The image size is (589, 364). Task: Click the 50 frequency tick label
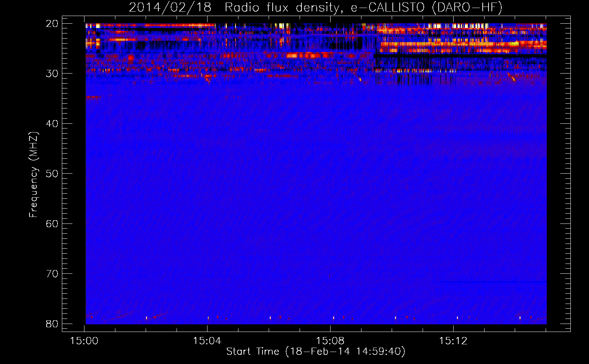point(52,174)
